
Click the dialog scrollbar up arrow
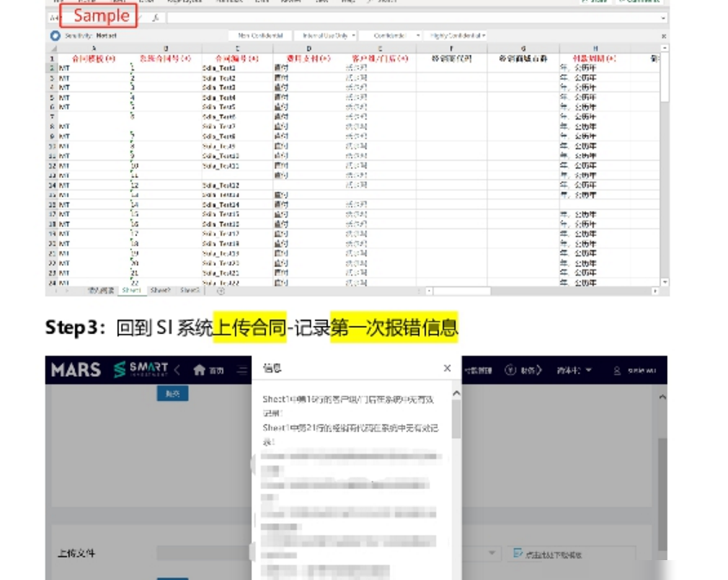coord(456,394)
